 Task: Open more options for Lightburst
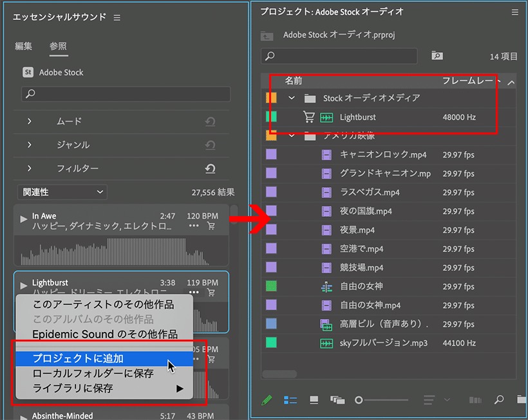(x=194, y=292)
